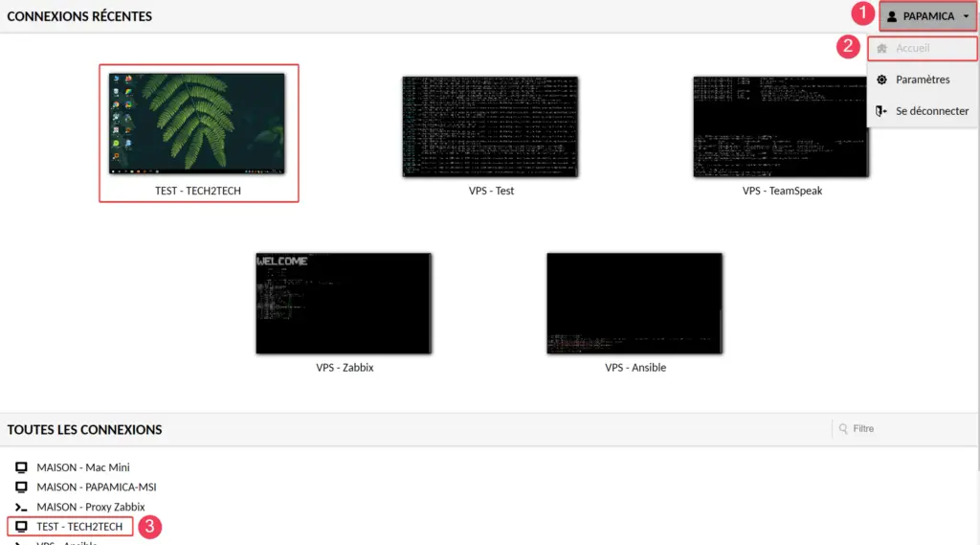Focus the Filtre search field
Viewport: 980px width, 545px height.
click(x=904, y=429)
